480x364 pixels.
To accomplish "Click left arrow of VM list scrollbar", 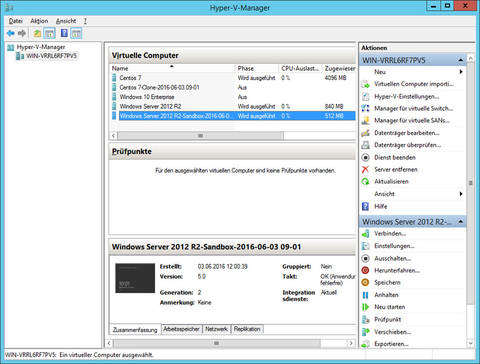I will (113, 136).
